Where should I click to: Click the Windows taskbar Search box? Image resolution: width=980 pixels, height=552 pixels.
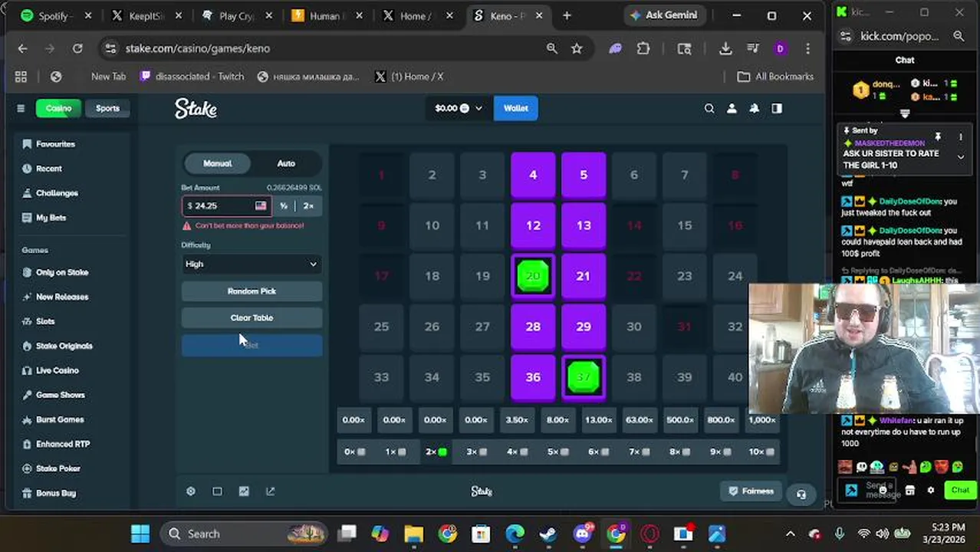pos(245,534)
